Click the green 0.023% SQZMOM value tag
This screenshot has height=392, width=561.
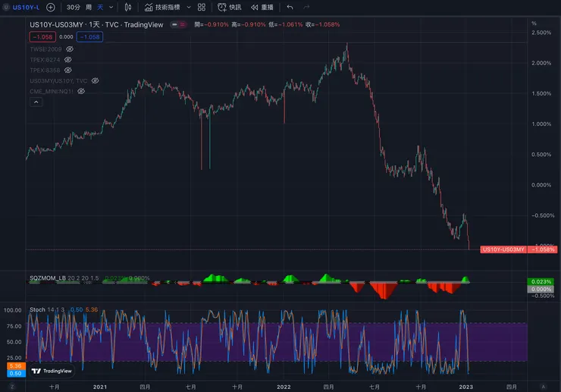pyautogui.click(x=541, y=282)
